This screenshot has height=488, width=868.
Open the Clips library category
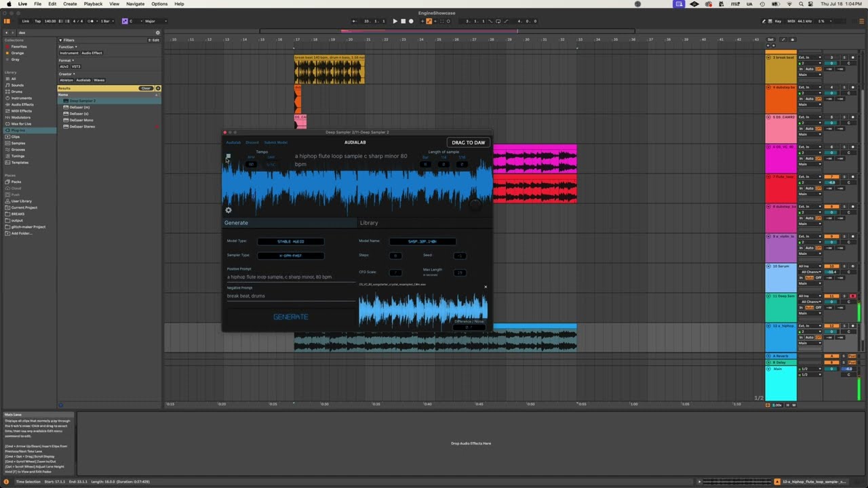(16, 137)
